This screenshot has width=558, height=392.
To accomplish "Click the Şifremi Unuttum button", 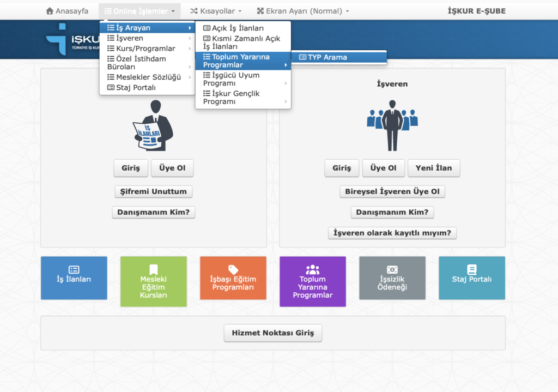I will [153, 191].
